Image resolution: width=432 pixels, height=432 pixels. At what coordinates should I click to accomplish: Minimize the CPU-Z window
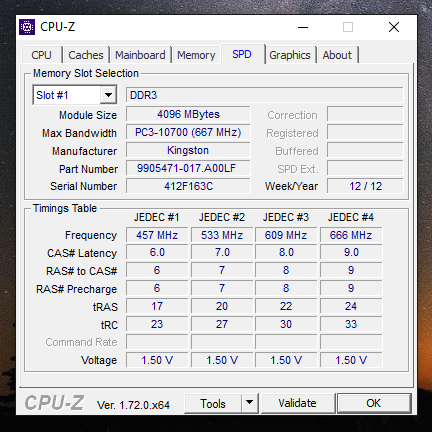pyautogui.click(x=303, y=27)
